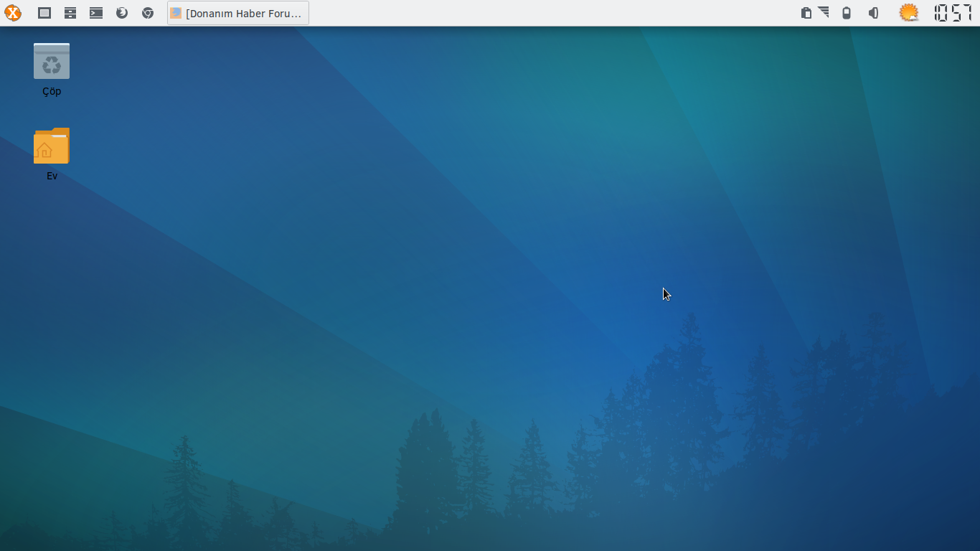The width and height of the screenshot is (980, 551).
Task: Click the volume speaker icon
Action: coord(873,13)
